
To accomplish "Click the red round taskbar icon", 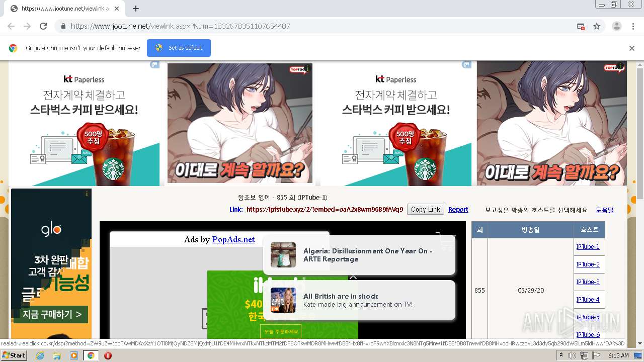I will 108,355.
